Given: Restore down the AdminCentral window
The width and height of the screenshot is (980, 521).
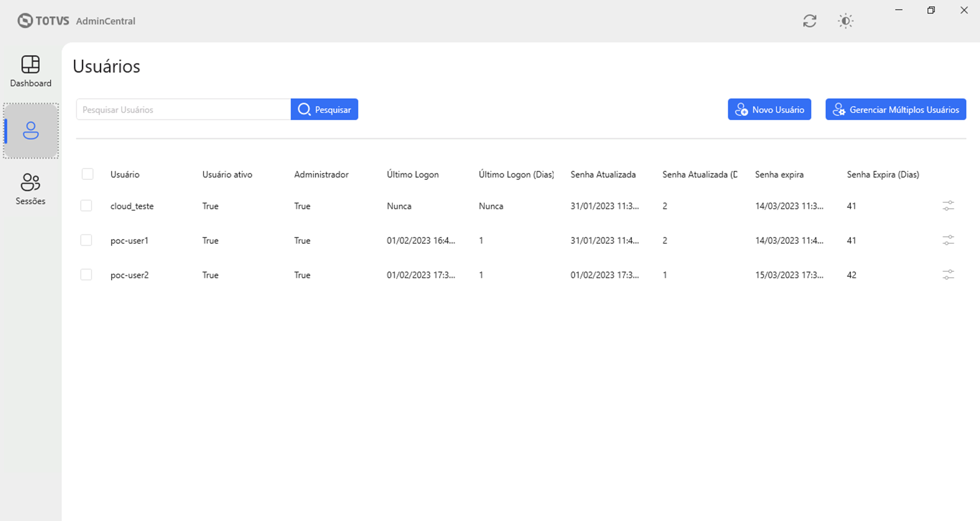Looking at the screenshot, I should 931,10.
